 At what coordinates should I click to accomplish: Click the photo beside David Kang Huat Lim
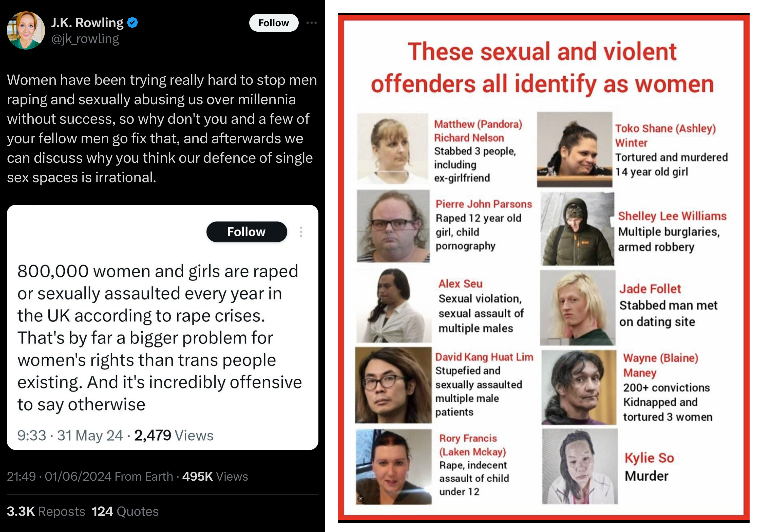point(393,385)
